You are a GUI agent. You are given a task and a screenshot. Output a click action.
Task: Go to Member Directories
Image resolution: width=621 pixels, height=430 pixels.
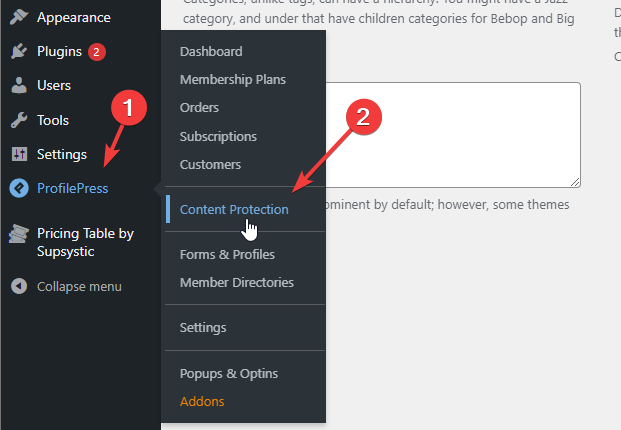[237, 282]
